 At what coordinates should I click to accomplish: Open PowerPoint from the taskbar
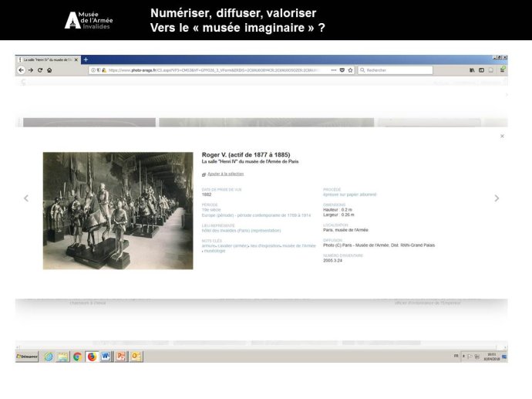tap(121, 357)
